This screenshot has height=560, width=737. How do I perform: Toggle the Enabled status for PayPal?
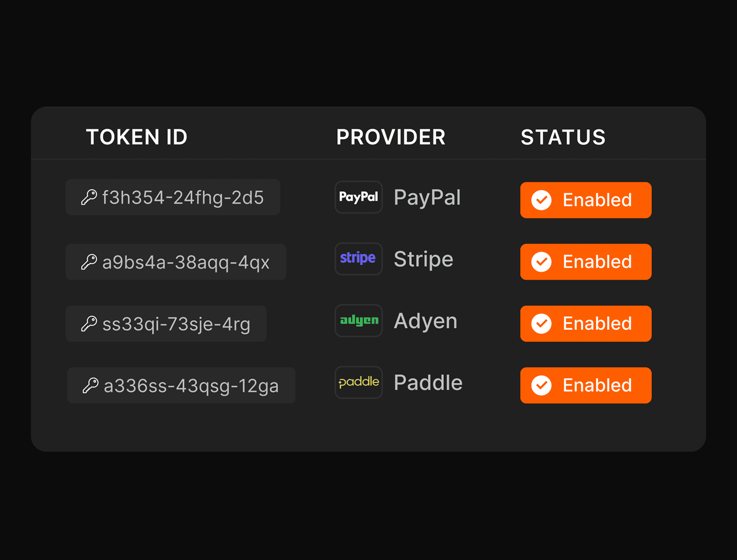tap(586, 200)
